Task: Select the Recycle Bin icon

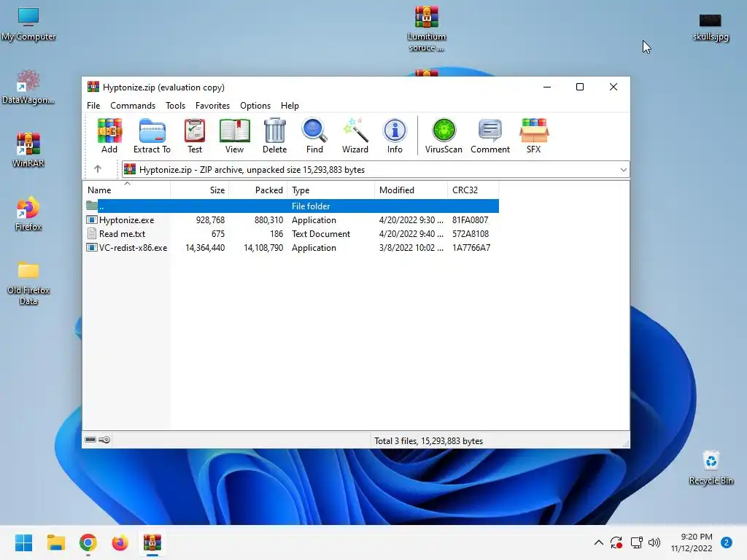Action: (711, 468)
